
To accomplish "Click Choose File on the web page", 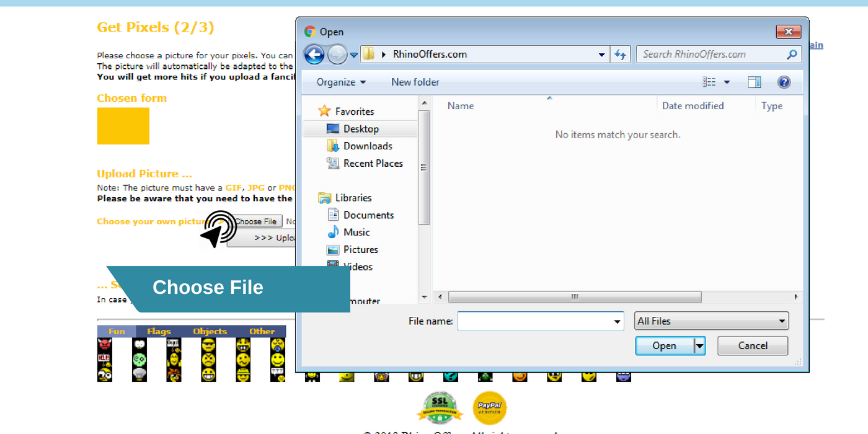I will click(x=256, y=221).
